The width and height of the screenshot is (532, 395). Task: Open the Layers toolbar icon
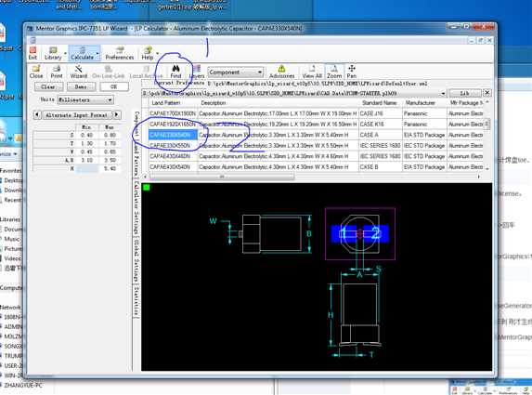pyautogui.click(x=197, y=72)
